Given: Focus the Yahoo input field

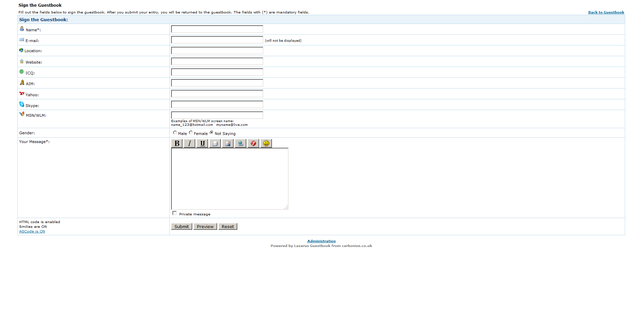Looking at the screenshot, I should [217, 94].
